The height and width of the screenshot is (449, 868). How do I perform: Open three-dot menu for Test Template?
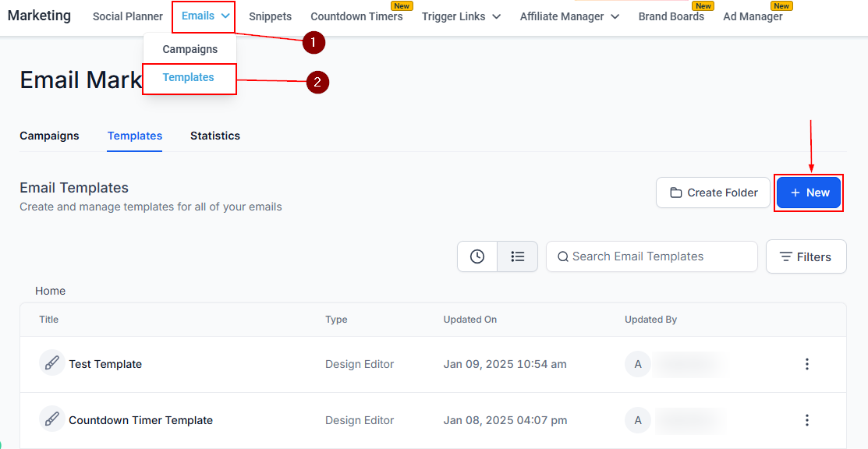(x=806, y=364)
